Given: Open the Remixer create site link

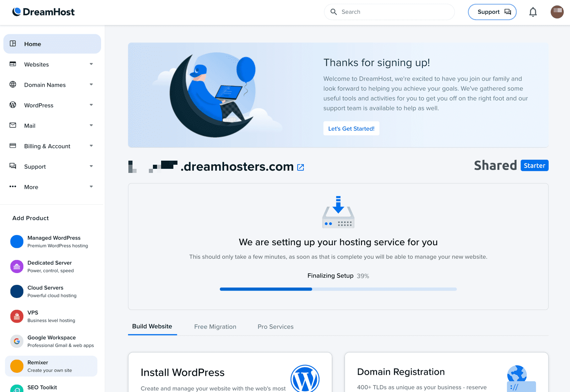Looking at the screenshot, I should coord(51,366).
